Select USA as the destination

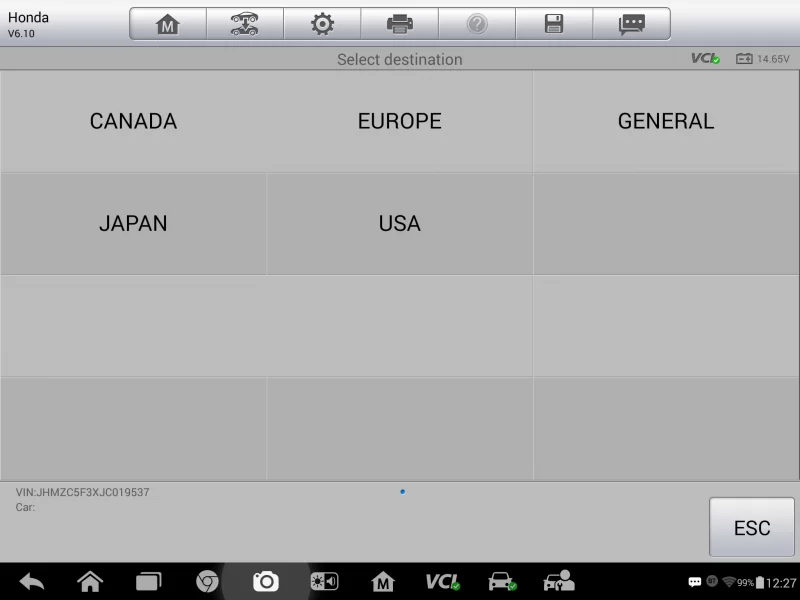399,224
